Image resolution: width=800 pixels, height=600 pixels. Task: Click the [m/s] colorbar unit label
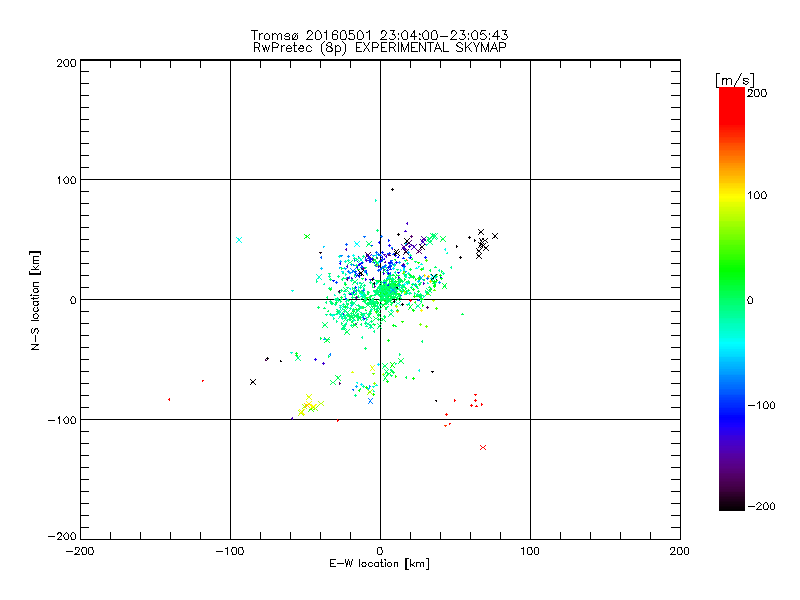pyautogui.click(x=735, y=80)
